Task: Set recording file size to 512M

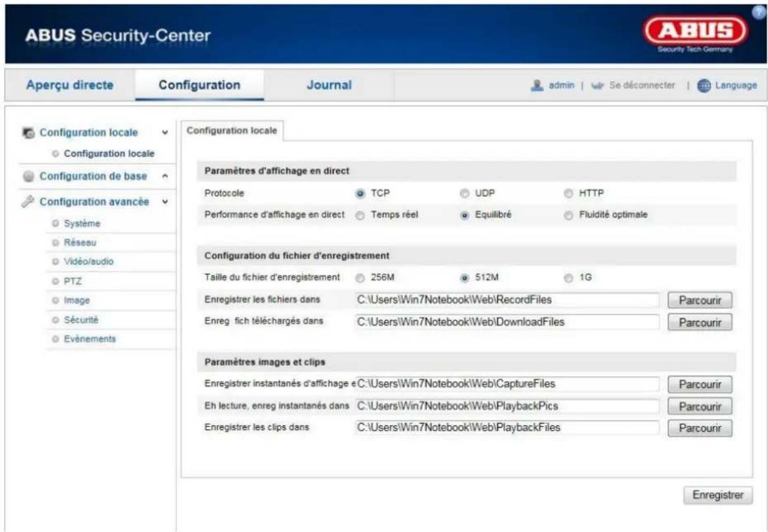Action: 464,277
